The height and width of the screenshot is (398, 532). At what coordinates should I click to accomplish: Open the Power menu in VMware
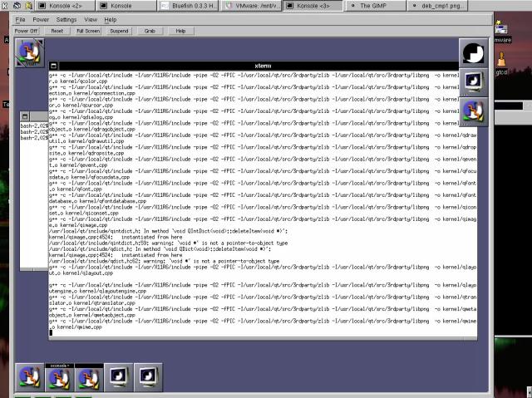pyautogui.click(x=41, y=20)
